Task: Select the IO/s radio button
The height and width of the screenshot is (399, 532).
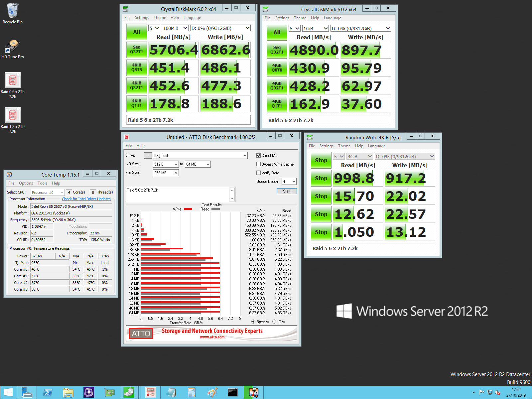Action: pos(274,322)
